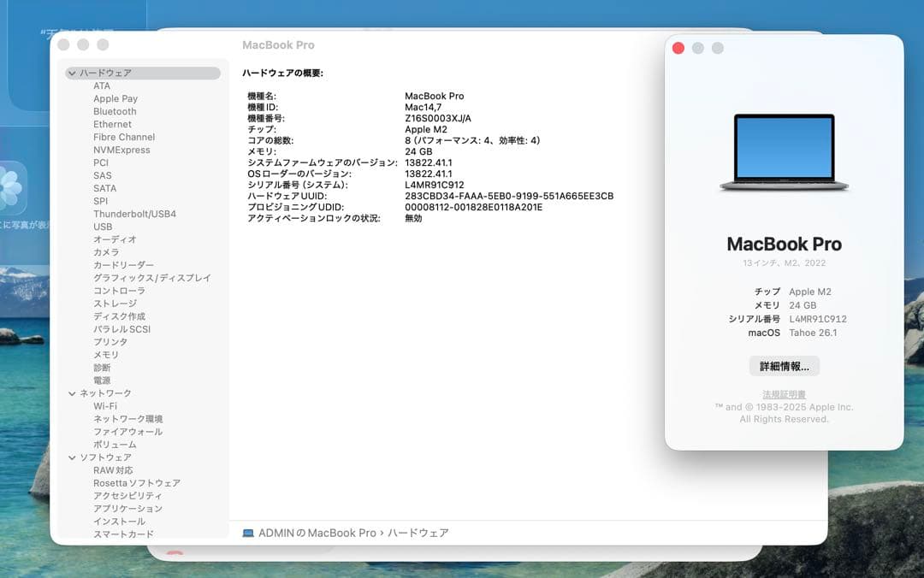Select カメラ in the sidebar
The width and height of the screenshot is (924, 578).
[x=106, y=253]
